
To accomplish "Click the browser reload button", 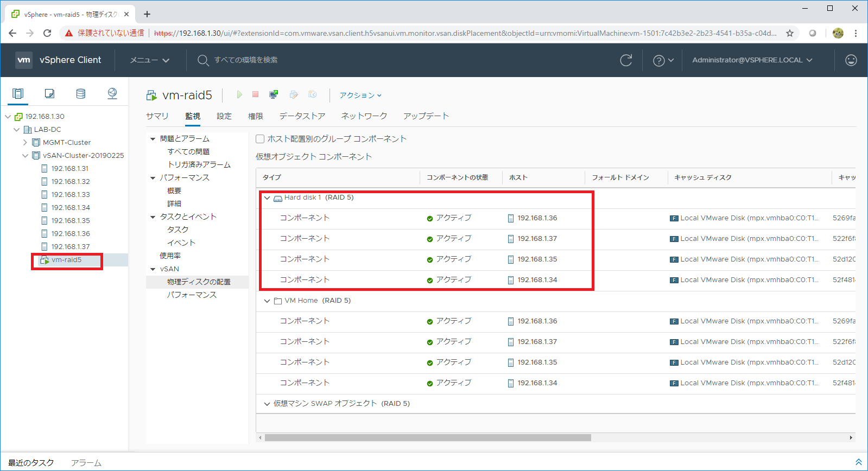I will tap(47, 33).
